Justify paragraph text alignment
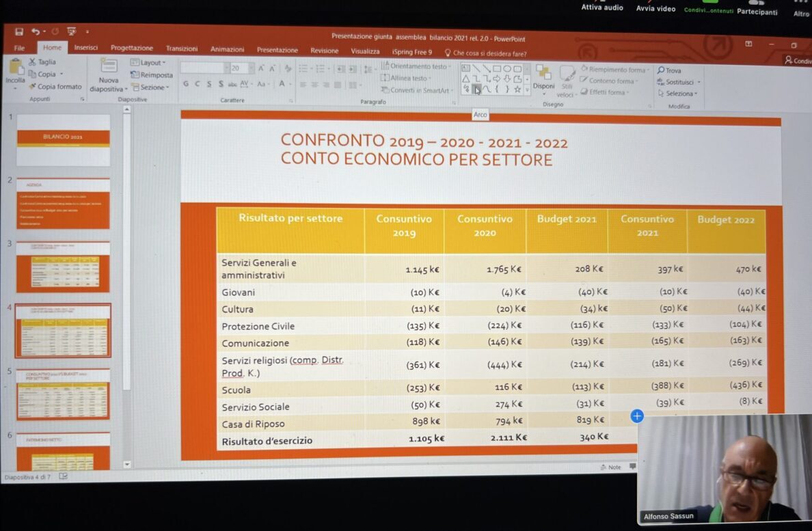The image size is (812, 531). coord(338,85)
